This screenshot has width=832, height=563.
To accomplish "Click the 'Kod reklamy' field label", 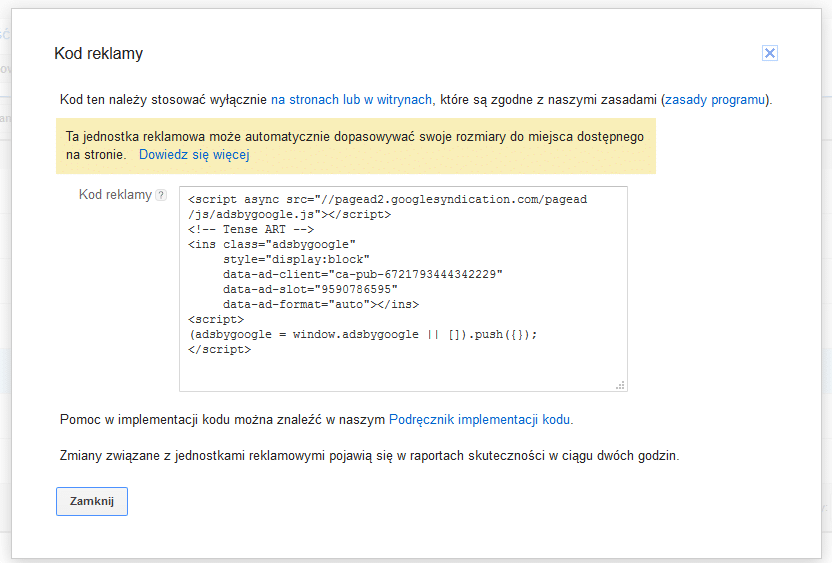I will pyautogui.click(x=115, y=195).
